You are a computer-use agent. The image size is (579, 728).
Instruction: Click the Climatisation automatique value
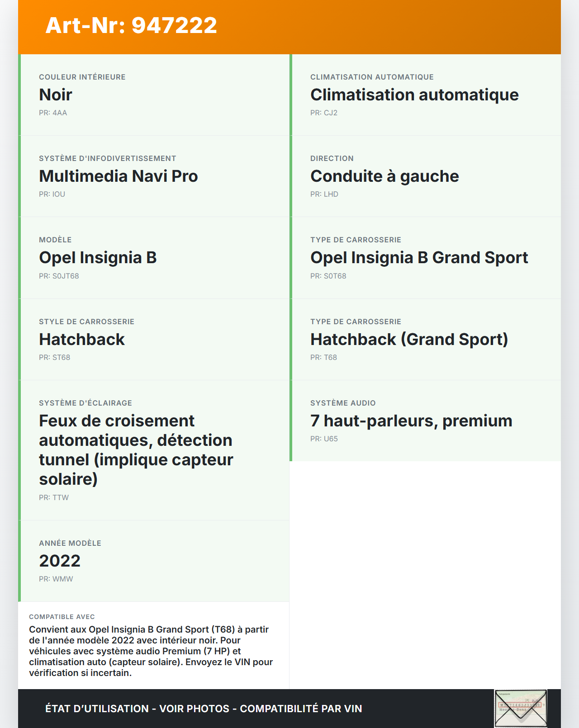pyautogui.click(x=414, y=95)
